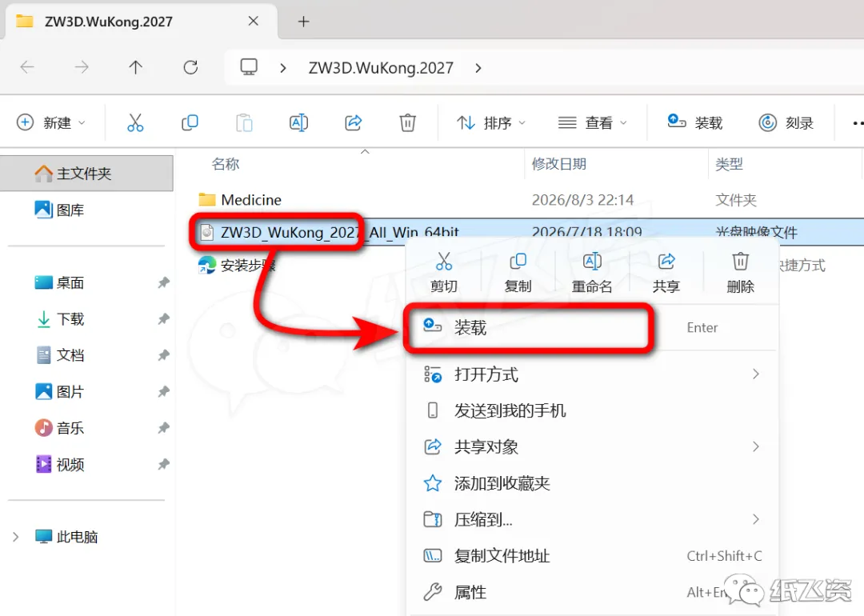Go forward with the right arrow

pos(82,67)
